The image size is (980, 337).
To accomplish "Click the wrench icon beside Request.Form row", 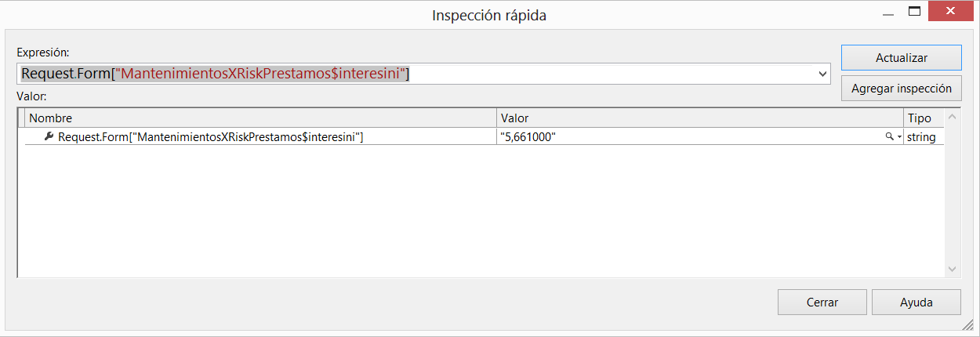I will [x=49, y=137].
